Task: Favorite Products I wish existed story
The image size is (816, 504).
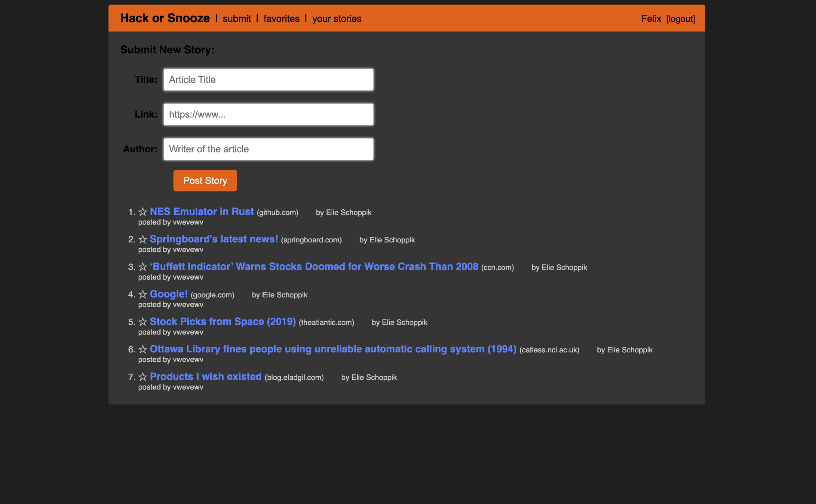Action: pos(143,377)
